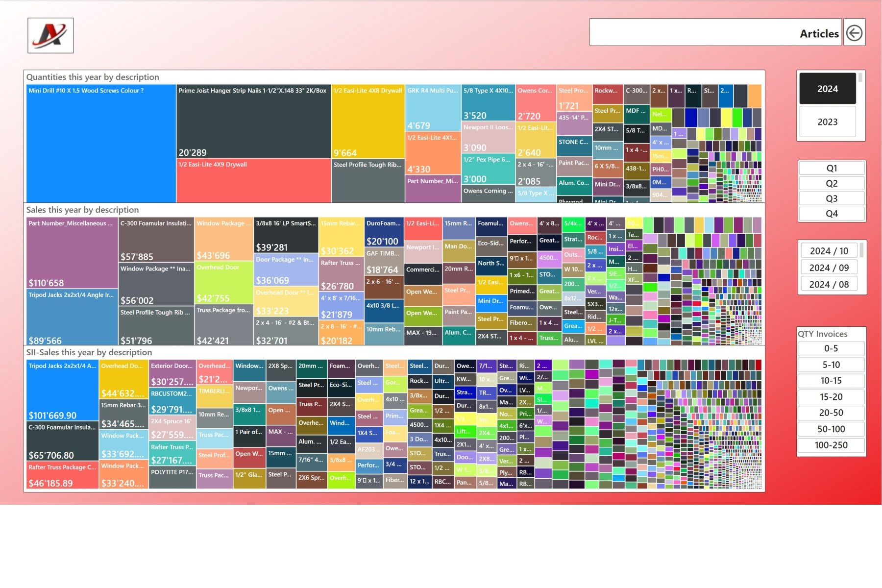This screenshot has height=588, width=882.
Task: Click the Articles title box
Action: coord(715,33)
